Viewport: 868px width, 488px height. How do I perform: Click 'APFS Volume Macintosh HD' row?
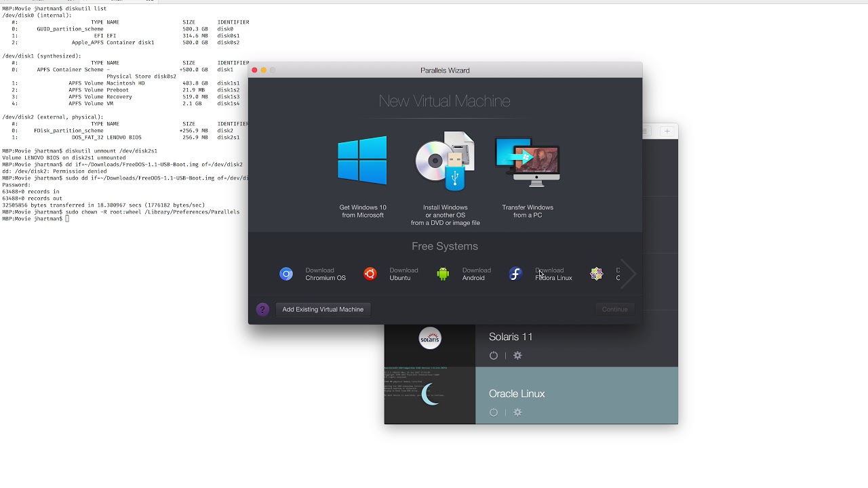(125, 83)
